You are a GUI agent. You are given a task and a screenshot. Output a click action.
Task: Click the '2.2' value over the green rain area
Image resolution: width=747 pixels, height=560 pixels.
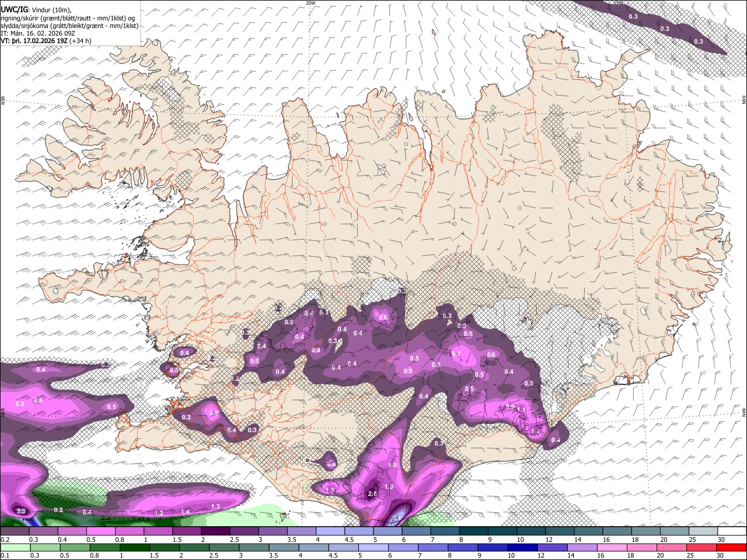(106, 517)
